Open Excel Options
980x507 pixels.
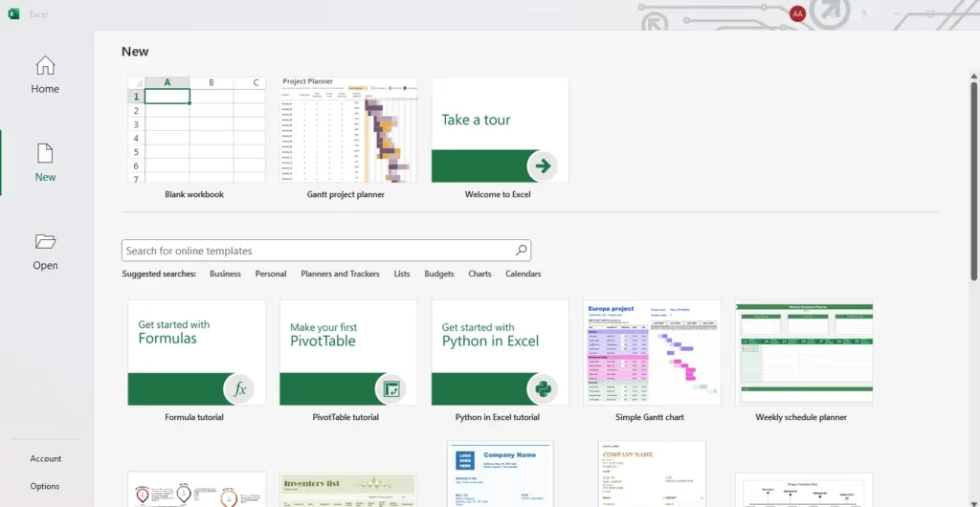click(45, 486)
